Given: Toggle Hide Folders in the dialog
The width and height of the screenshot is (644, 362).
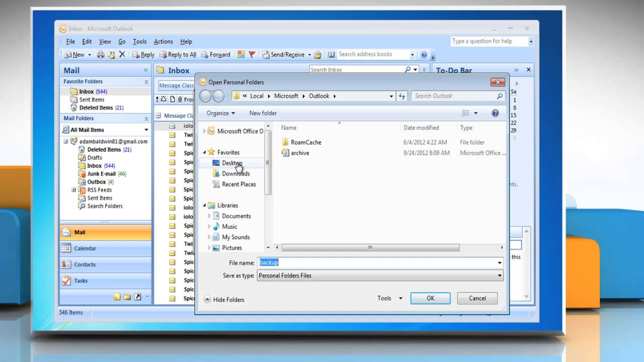Looking at the screenshot, I should 224,300.
